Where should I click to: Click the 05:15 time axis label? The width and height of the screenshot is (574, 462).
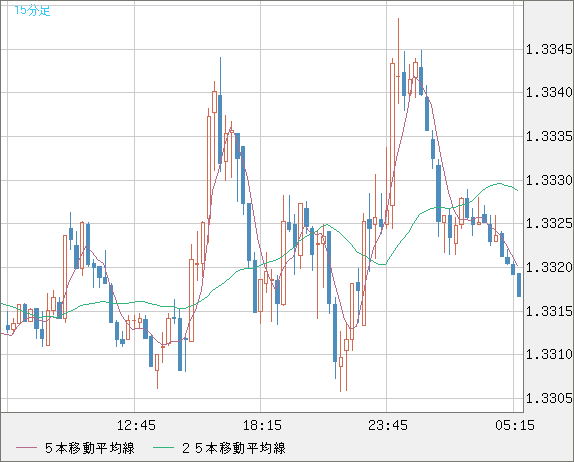point(515,425)
